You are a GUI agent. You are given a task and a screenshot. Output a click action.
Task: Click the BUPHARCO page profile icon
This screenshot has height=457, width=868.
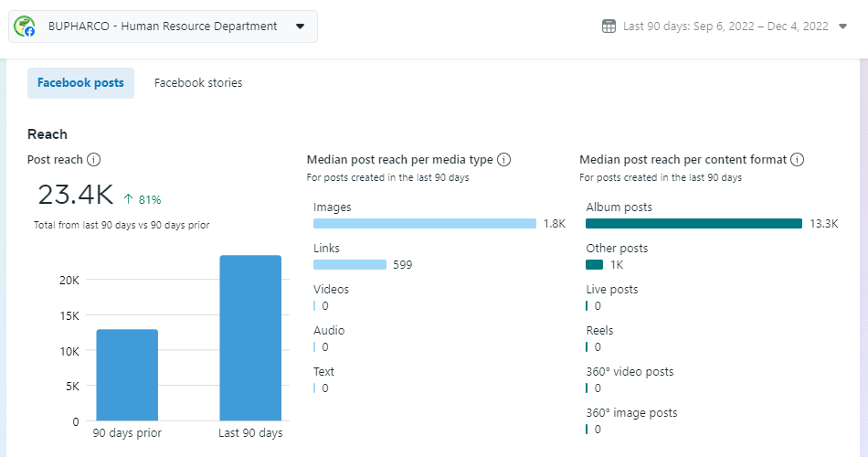(25, 27)
